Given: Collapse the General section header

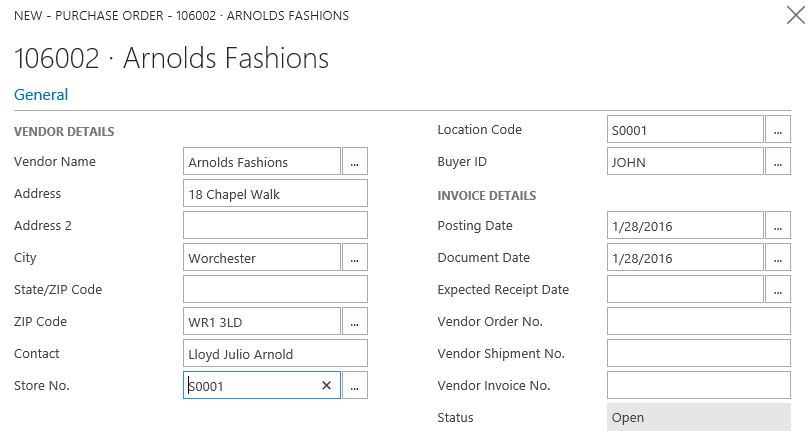Looking at the screenshot, I should [x=41, y=95].
